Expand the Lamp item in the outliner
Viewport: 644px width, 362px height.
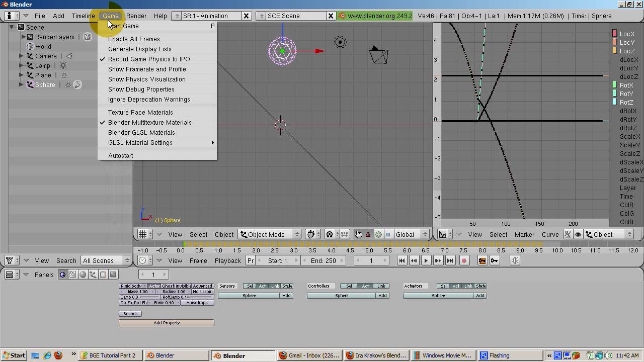21,65
